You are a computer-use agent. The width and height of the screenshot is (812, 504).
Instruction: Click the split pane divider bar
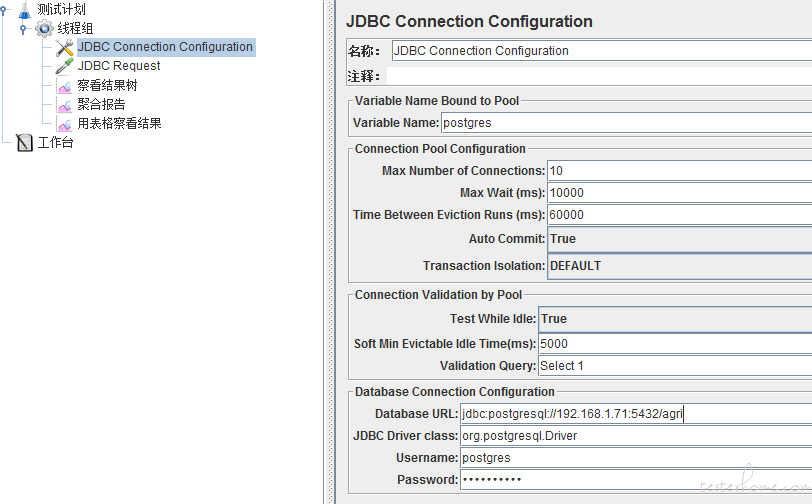point(329,252)
